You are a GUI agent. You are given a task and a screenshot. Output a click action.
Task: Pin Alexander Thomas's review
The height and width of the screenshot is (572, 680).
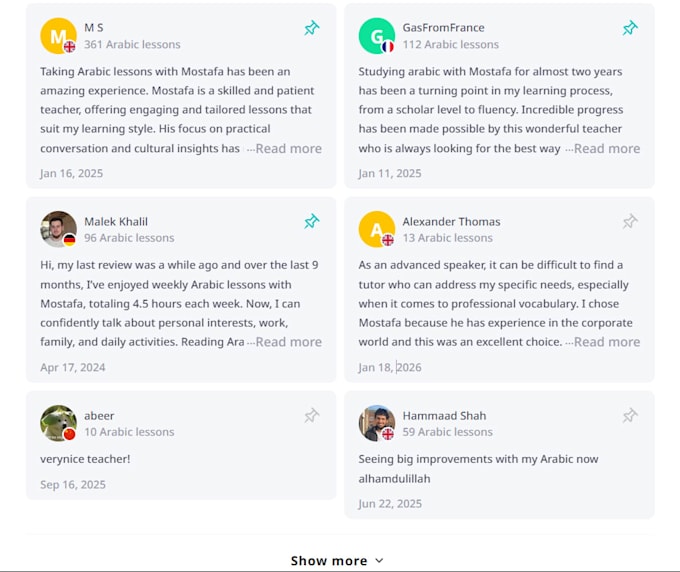pos(630,222)
